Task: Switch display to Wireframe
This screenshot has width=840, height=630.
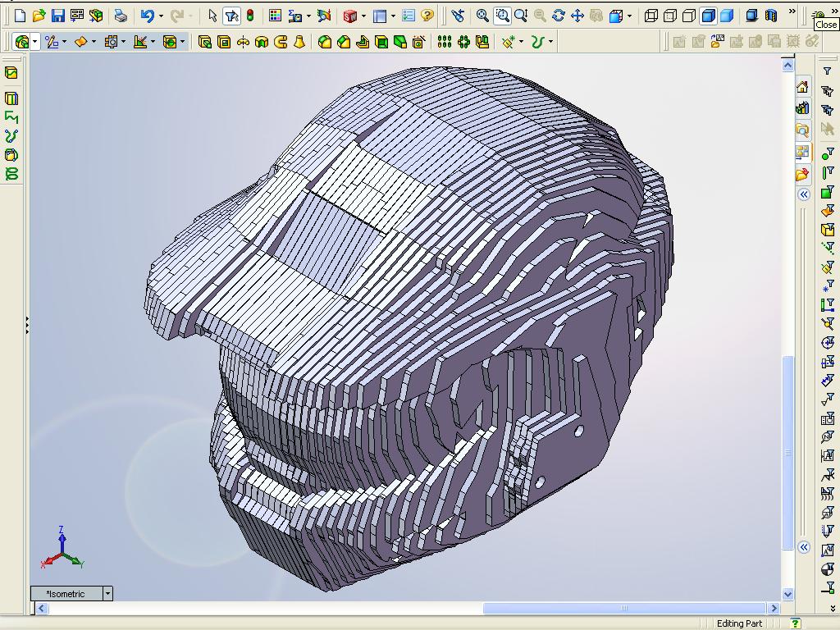Action: click(651, 16)
